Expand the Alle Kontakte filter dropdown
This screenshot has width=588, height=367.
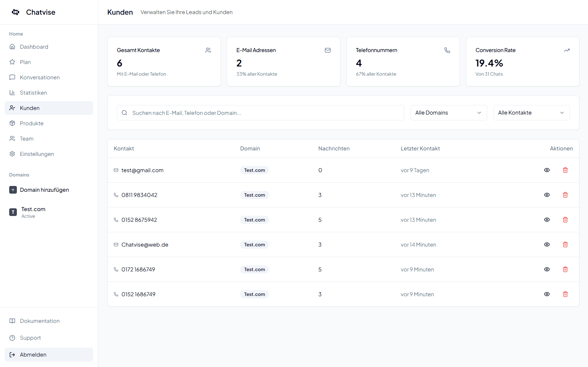point(531,113)
